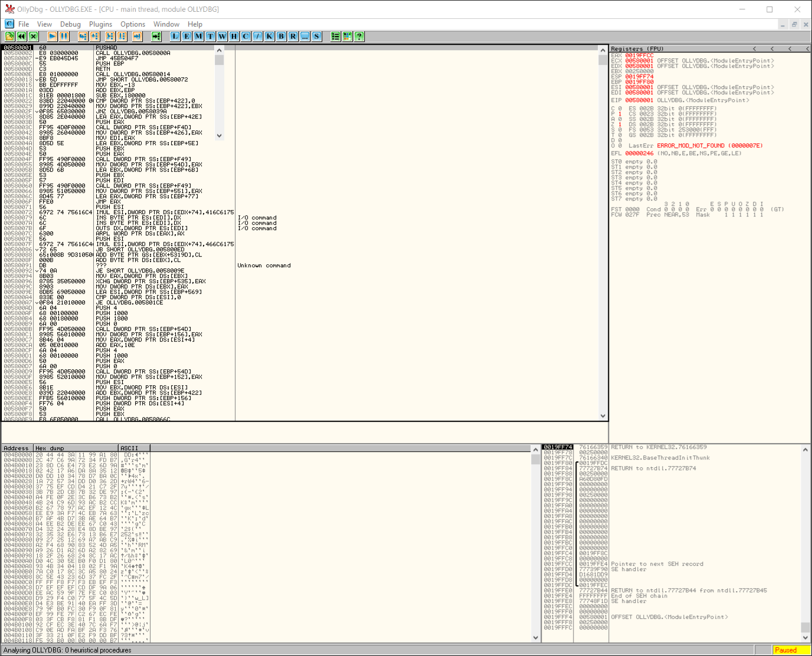Show Executable modules with E icon
The image size is (812, 656).
coord(187,37)
